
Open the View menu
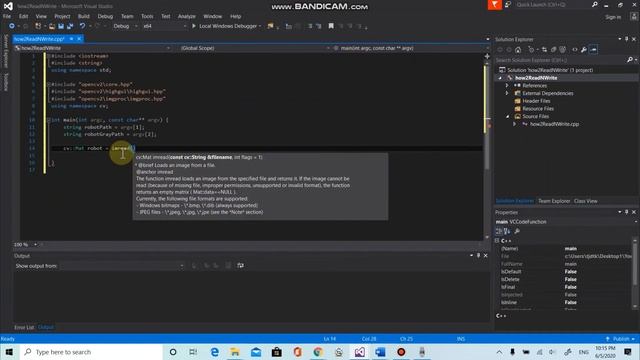click(x=41, y=16)
